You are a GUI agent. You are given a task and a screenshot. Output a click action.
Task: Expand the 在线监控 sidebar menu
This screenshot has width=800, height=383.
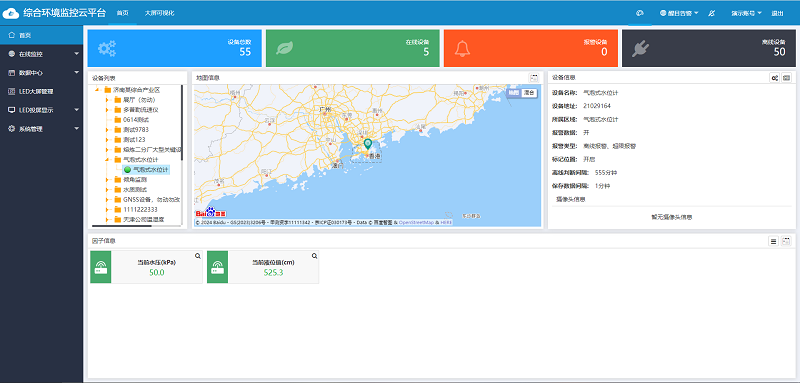point(41,54)
